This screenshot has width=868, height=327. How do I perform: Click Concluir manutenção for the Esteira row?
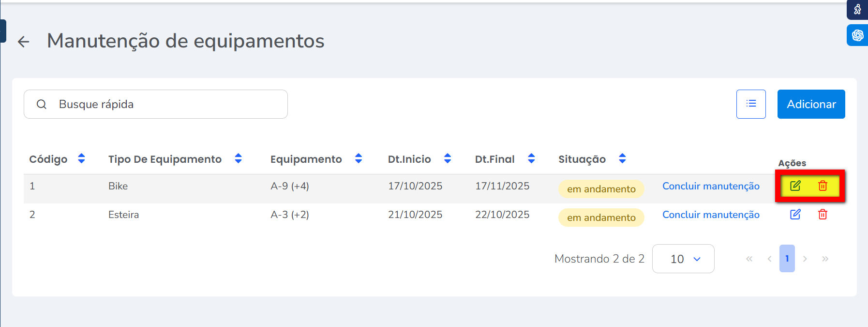click(x=711, y=215)
